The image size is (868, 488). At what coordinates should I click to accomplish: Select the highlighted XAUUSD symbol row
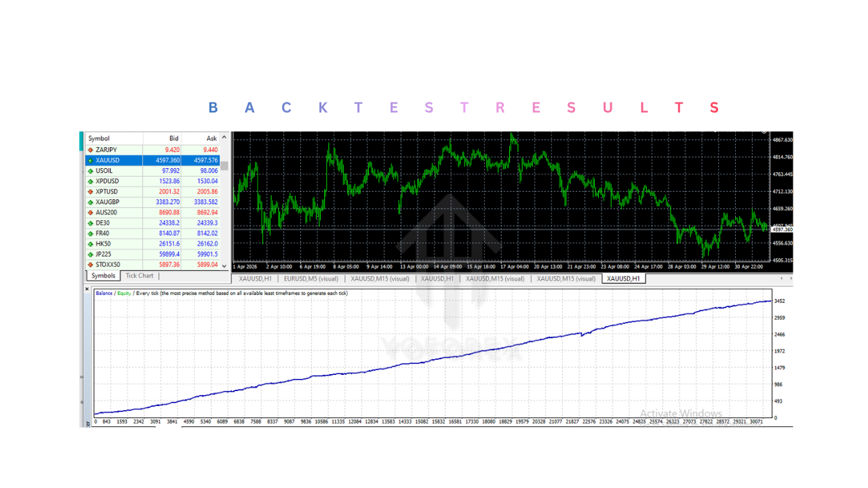(153, 161)
